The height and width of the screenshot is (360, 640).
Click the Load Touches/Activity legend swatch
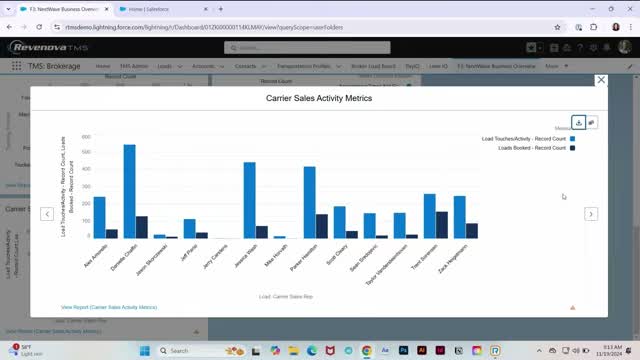(x=572, y=139)
